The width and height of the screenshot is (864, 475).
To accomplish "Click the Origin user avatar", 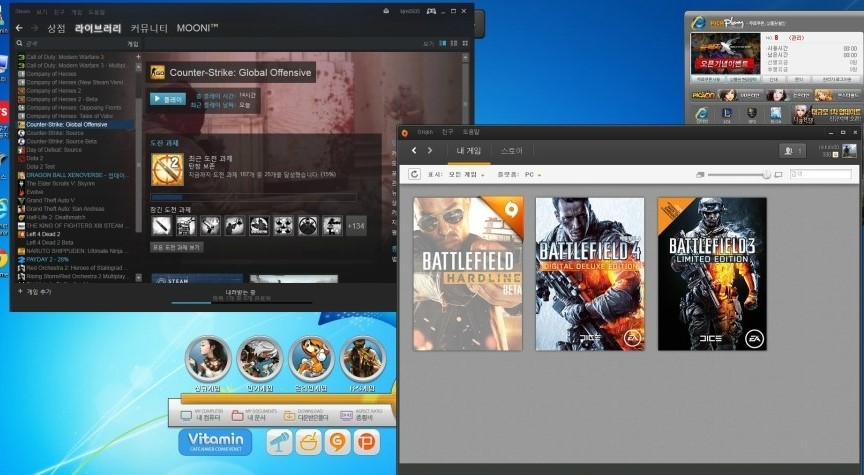I will pos(849,150).
